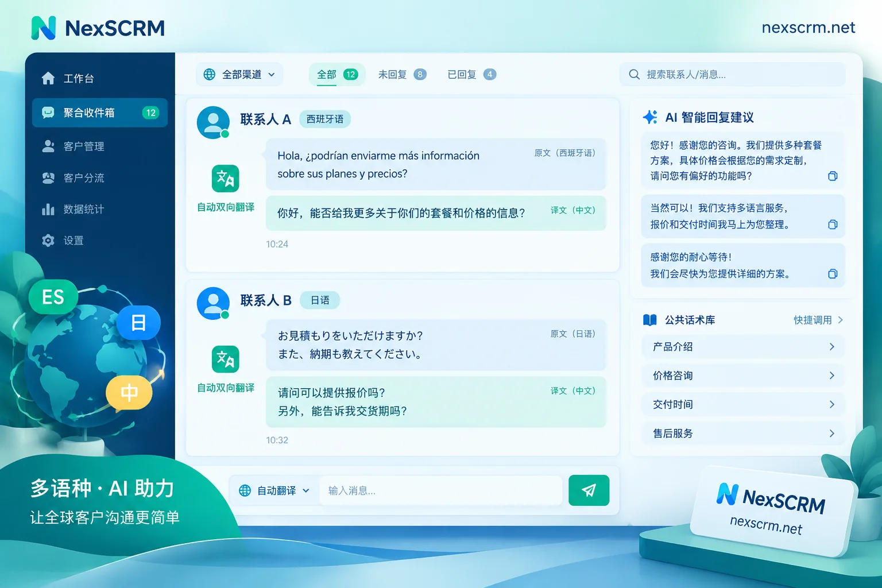Expand the 交付时间 script category
Viewport: 882px width, 588px height.
coord(743,404)
